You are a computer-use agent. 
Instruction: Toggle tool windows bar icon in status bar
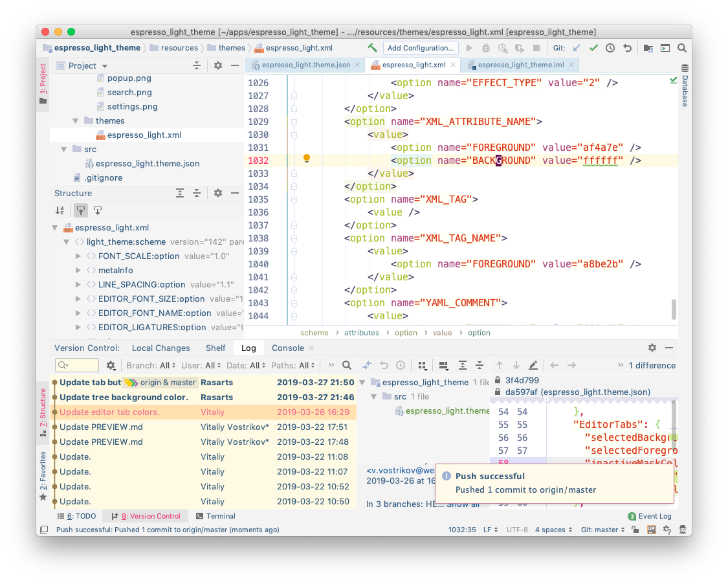point(44,529)
